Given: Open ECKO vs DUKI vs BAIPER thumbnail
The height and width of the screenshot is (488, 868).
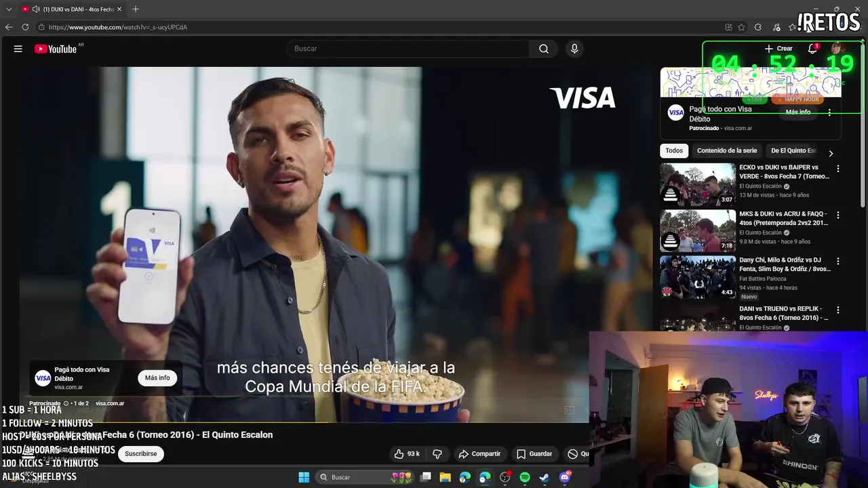Looking at the screenshot, I should pos(698,184).
